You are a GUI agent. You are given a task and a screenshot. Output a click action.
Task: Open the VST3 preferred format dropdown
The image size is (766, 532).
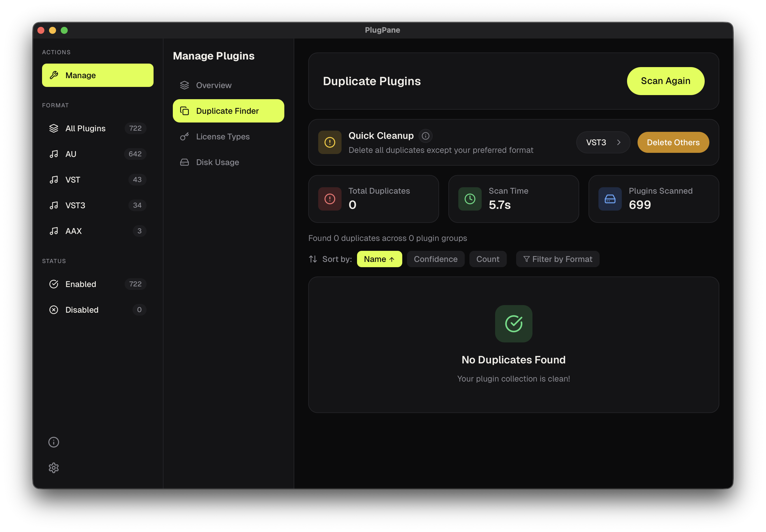(x=603, y=142)
